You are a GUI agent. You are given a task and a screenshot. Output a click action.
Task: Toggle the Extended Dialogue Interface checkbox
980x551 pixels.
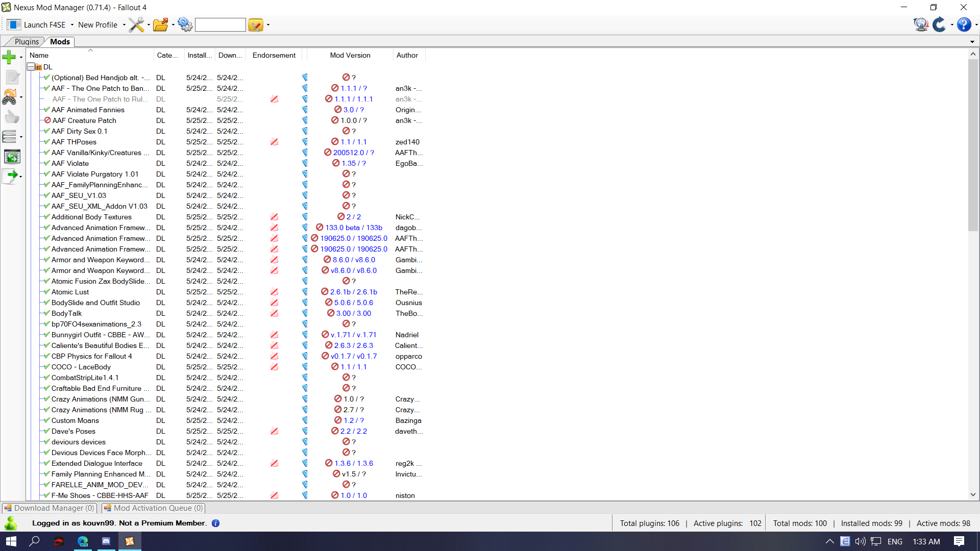(x=47, y=463)
